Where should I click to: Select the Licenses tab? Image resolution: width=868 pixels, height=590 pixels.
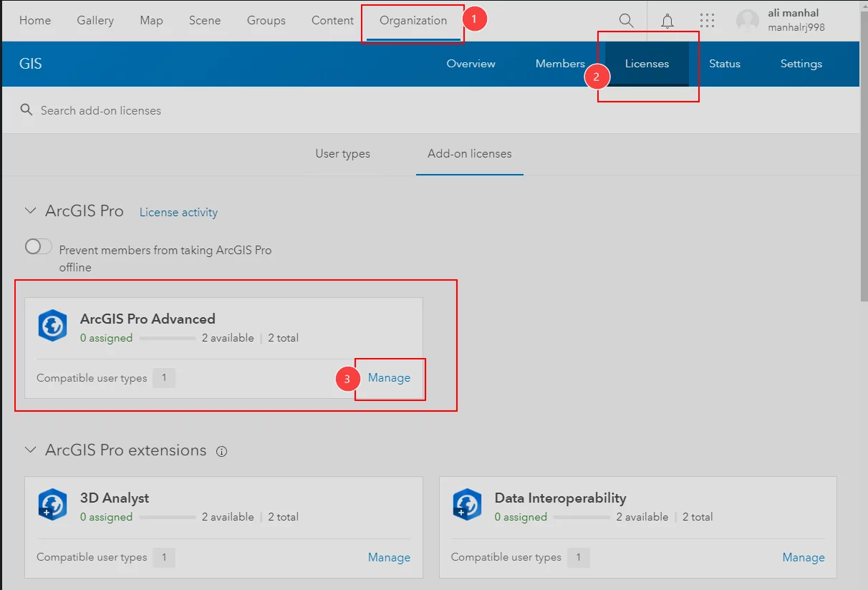click(x=647, y=64)
